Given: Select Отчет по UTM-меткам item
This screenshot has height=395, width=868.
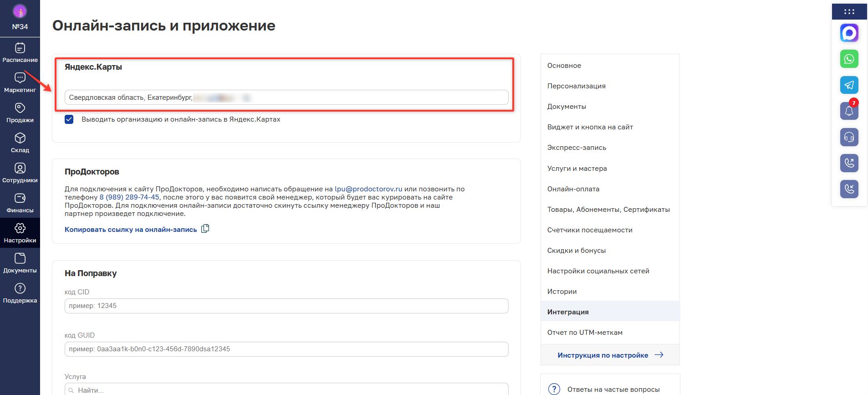Looking at the screenshot, I should pos(610,333).
